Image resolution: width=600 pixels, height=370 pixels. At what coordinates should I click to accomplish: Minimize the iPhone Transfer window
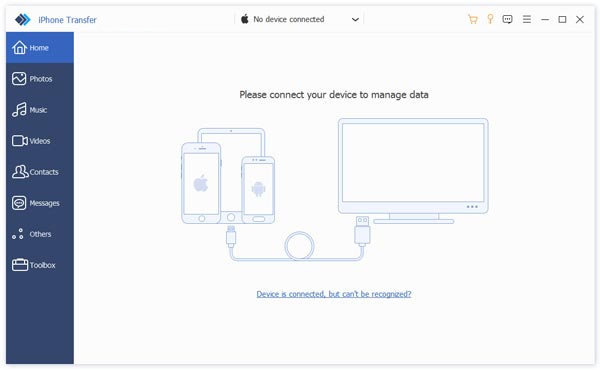pyautogui.click(x=545, y=19)
